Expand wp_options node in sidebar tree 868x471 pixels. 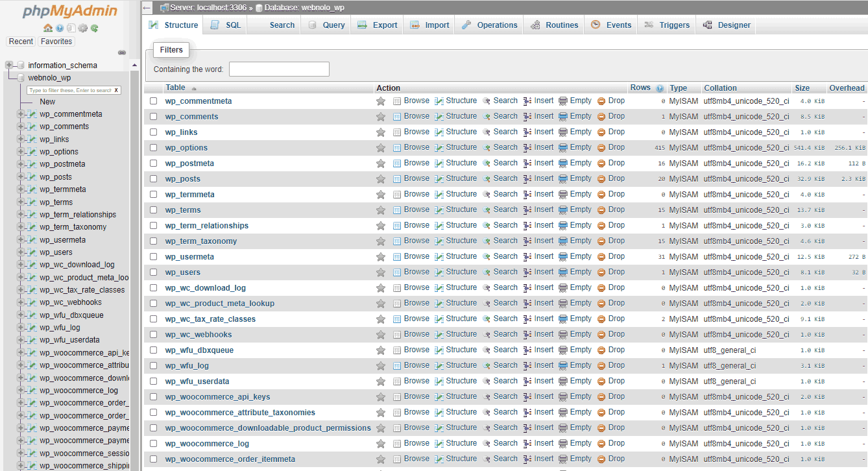pyautogui.click(x=21, y=152)
